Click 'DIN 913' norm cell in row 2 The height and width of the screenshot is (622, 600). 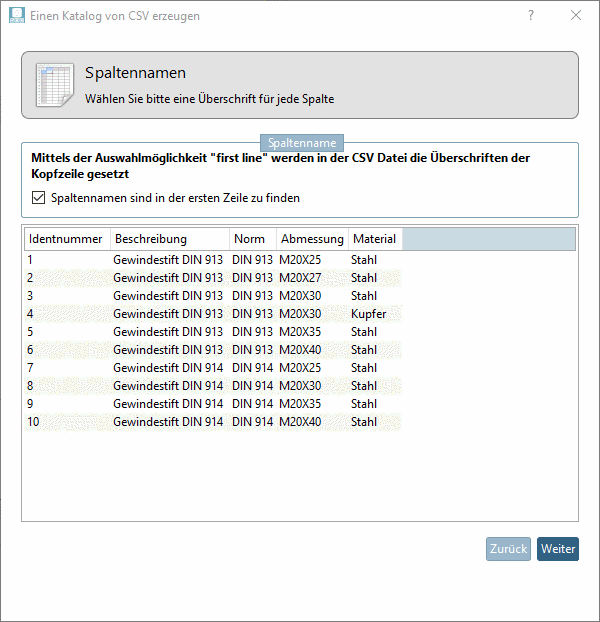pos(253,278)
